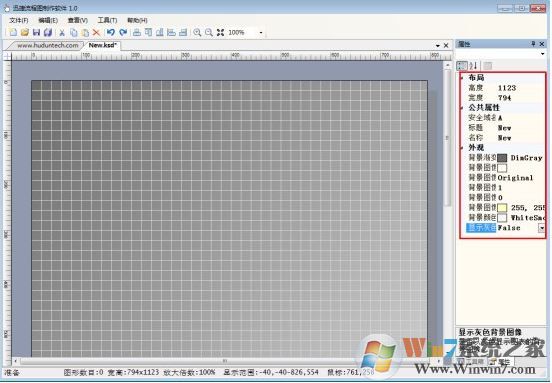Delete with the red X toolbar icon

(96, 33)
